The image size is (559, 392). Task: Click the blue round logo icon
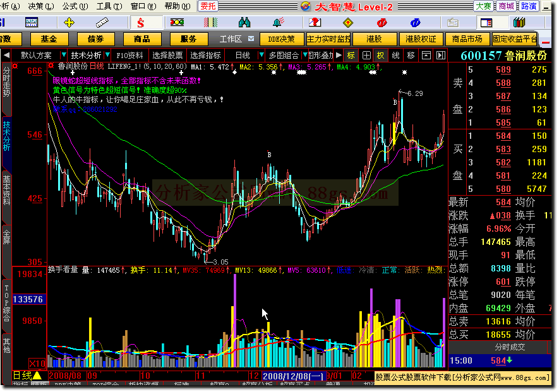coord(416,23)
